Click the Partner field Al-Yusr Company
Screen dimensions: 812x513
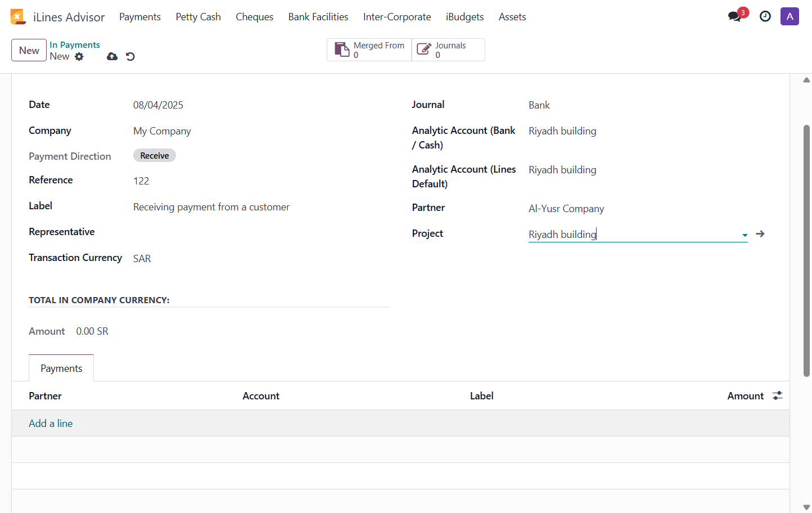[x=566, y=209]
